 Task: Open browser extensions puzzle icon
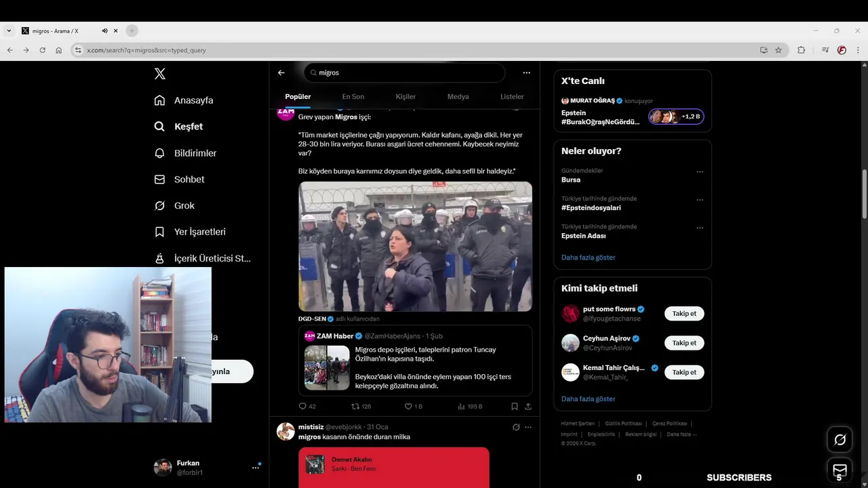tap(801, 50)
